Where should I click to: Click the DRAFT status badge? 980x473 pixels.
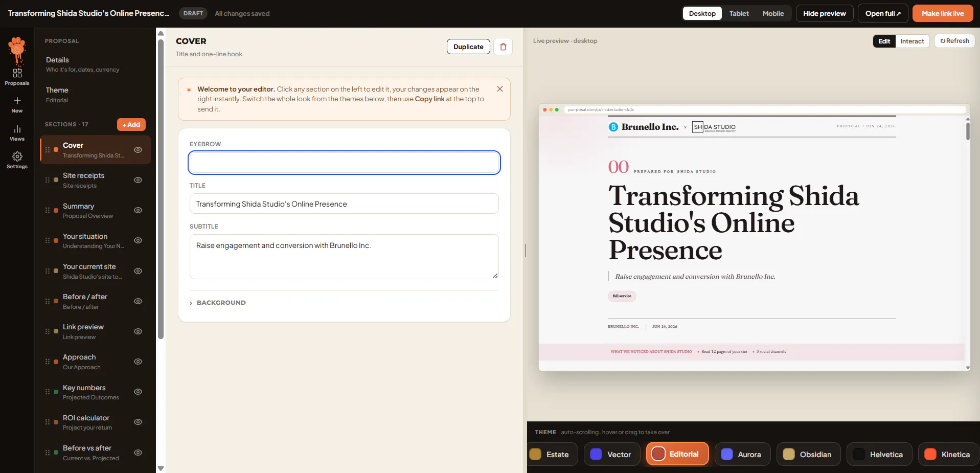[193, 13]
